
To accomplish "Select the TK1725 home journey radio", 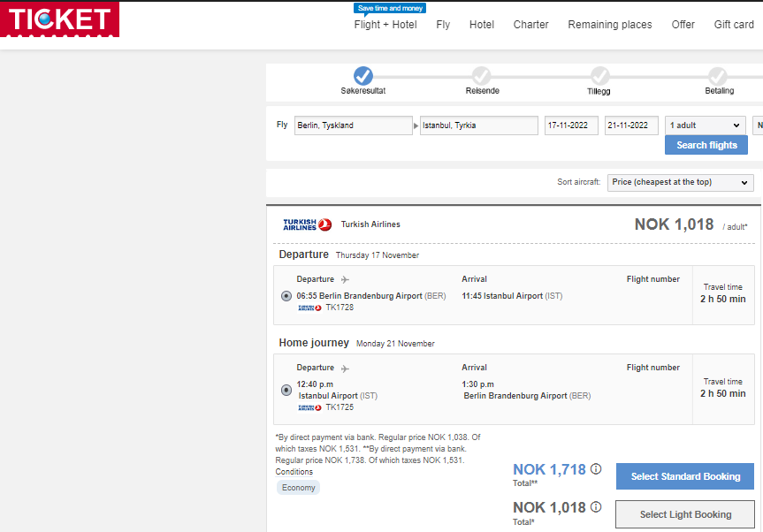I will pos(286,390).
